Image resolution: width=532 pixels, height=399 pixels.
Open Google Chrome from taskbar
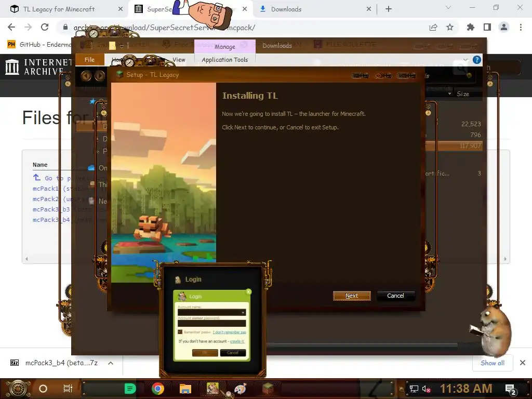pyautogui.click(x=158, y=389)
